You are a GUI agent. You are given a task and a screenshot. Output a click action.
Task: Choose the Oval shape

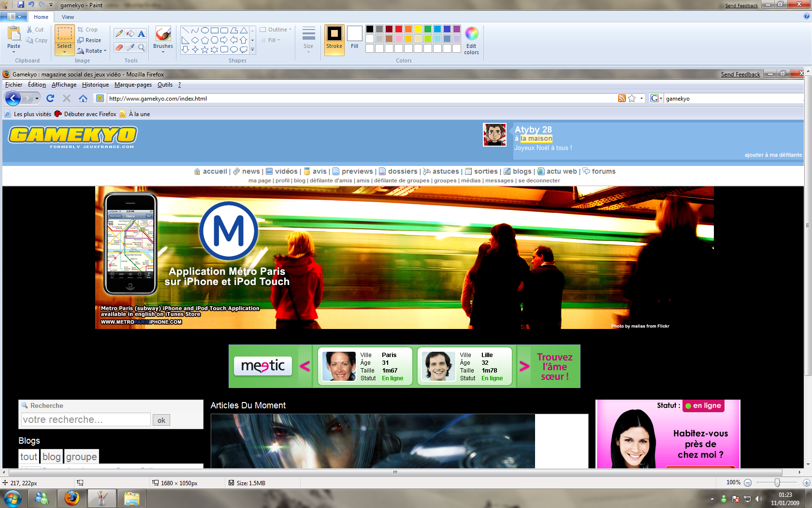(x=204, y=30)
